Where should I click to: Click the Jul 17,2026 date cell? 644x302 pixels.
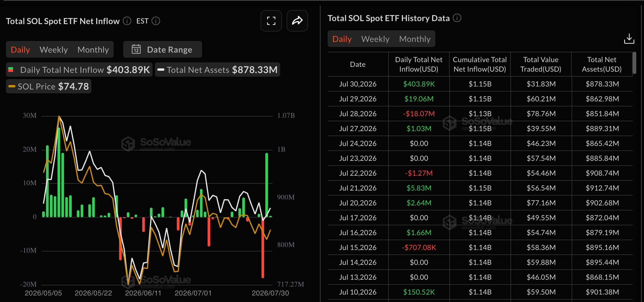pos(358,218)
